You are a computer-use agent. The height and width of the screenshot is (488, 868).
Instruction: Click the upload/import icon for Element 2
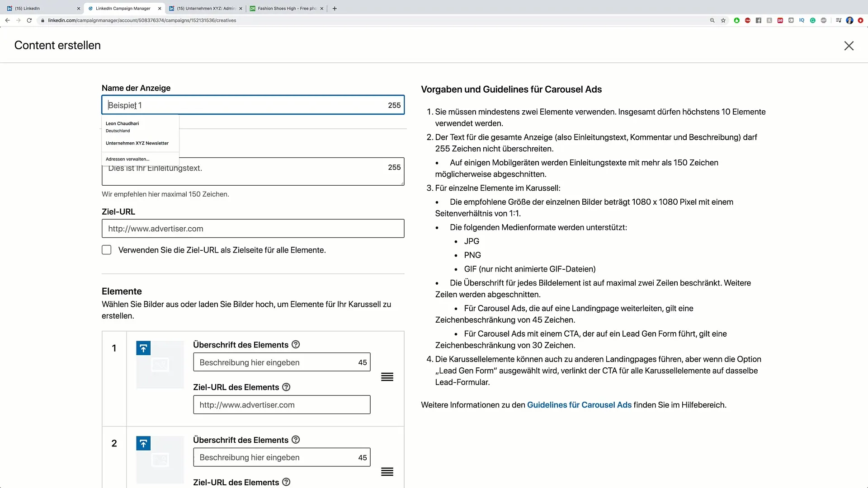click(143, 443)
